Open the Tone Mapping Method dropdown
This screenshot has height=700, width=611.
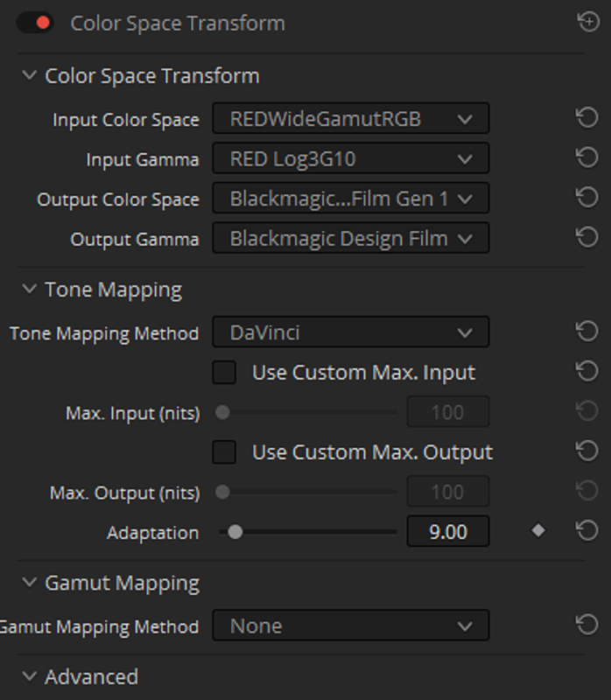pos(351,332)
